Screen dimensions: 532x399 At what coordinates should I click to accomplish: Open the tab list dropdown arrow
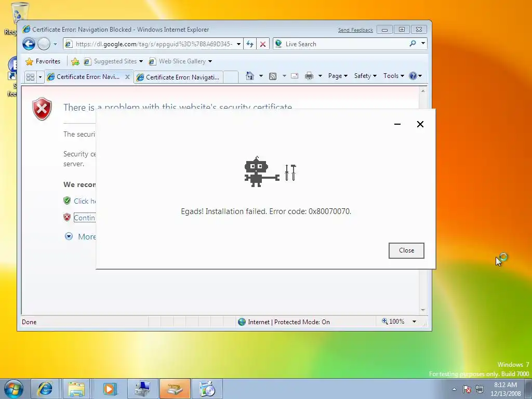pyautogui.click(x=40, y=77)
